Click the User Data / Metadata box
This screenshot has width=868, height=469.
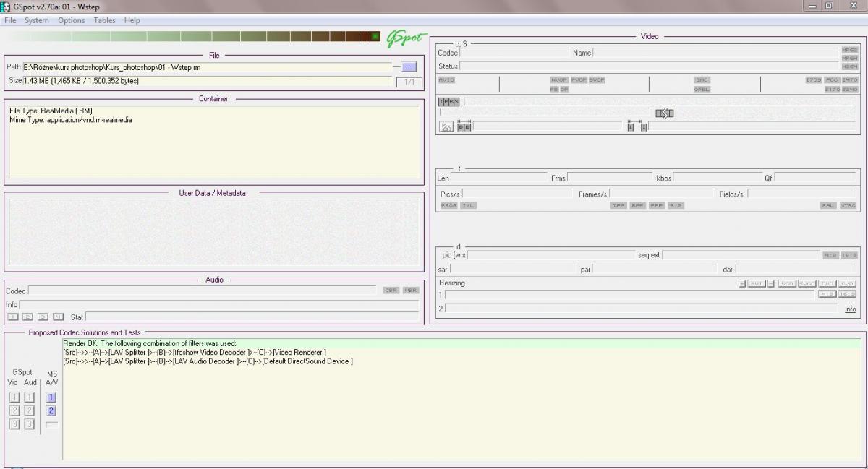pyautogui.click(x=214, y=233)
